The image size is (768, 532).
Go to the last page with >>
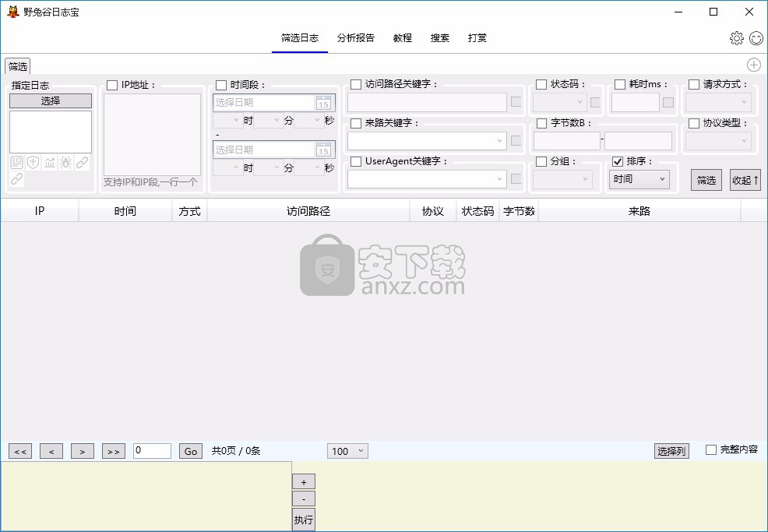pos(114,451)
